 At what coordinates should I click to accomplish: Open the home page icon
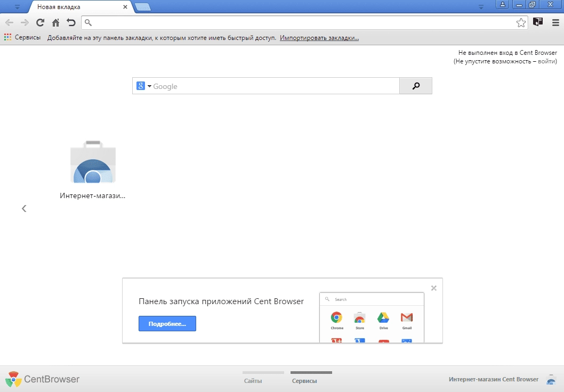tap(55, 23)
